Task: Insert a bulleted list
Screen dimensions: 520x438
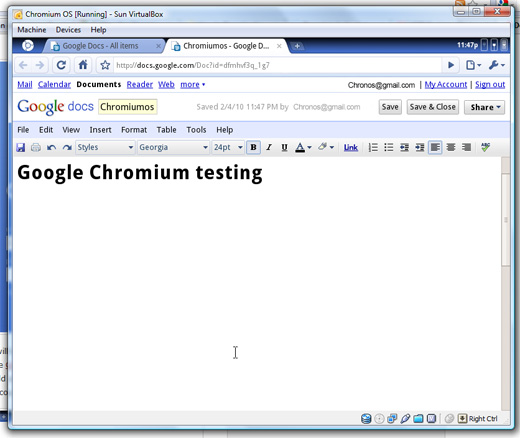Action: (389, 147)
